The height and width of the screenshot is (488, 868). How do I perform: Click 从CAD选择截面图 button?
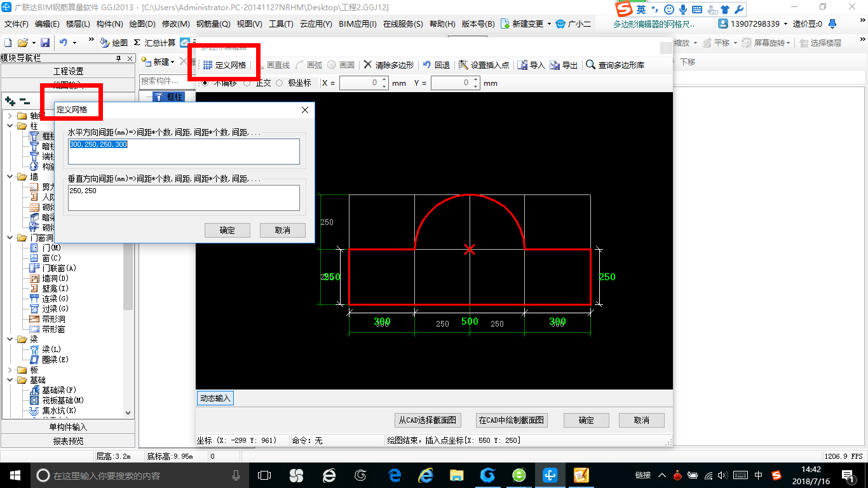click(x=428, y=420)
